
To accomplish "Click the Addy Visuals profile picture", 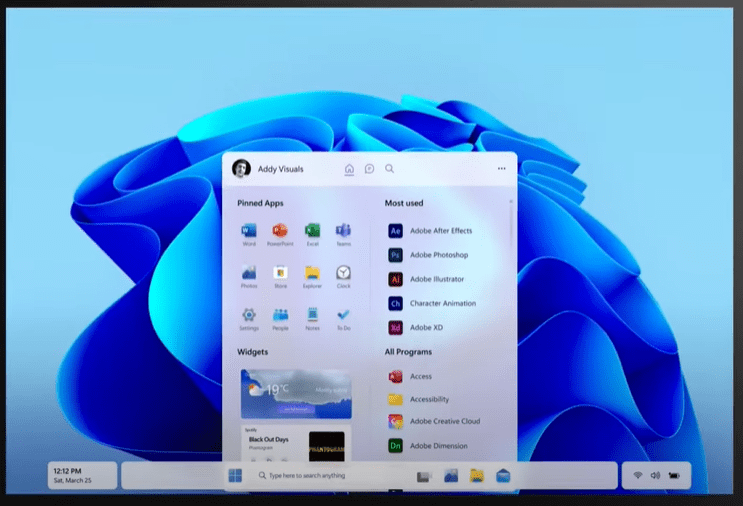I will 241,168.
